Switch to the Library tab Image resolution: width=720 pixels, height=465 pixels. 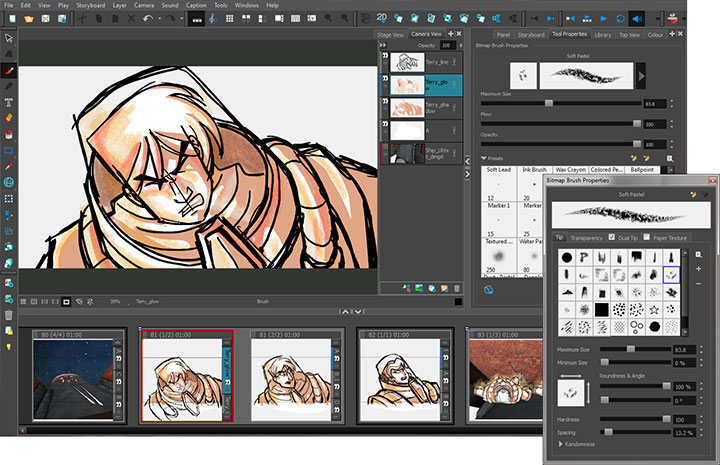[x=602, y=35]
